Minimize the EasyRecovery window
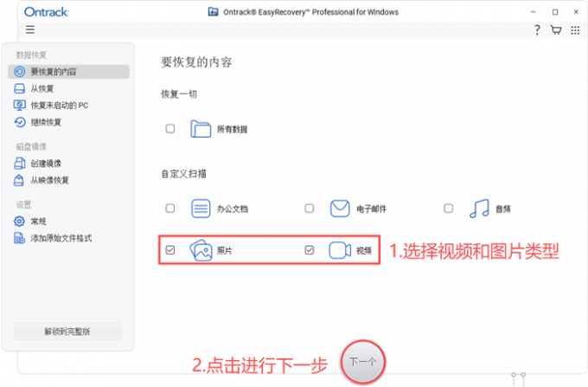588x387 pixels. [534, 12]
